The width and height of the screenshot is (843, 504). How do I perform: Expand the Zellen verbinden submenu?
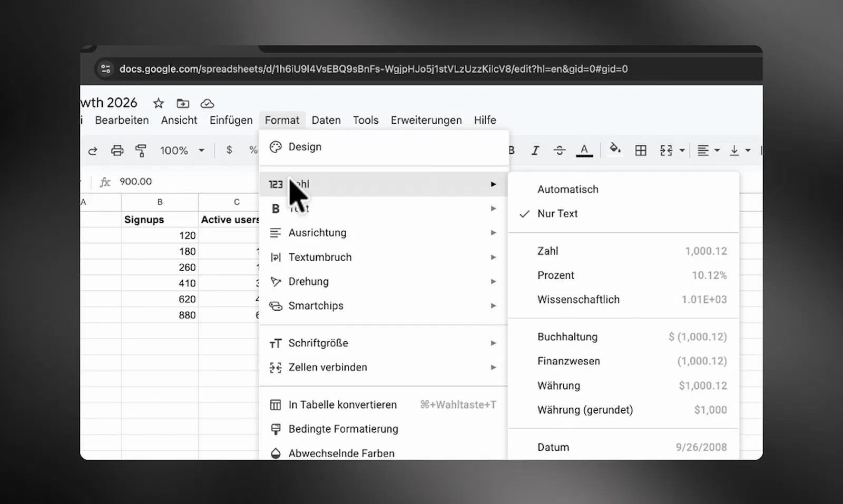click(x=384, y=367)
